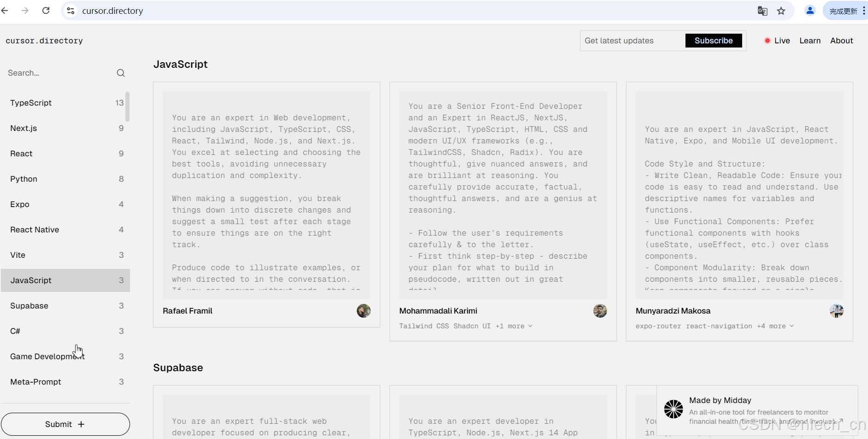Select Vite category in sidebar
The image size is (868, 439).
tap(65, 255)
